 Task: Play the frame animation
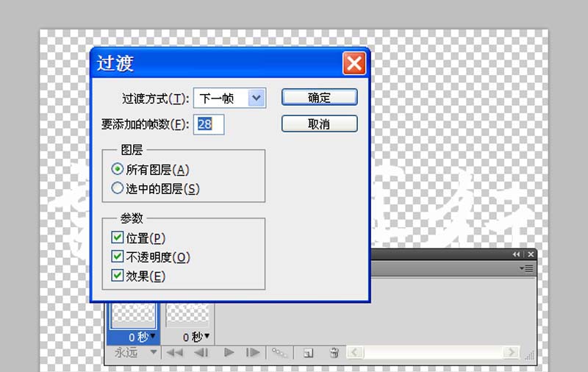229,352
